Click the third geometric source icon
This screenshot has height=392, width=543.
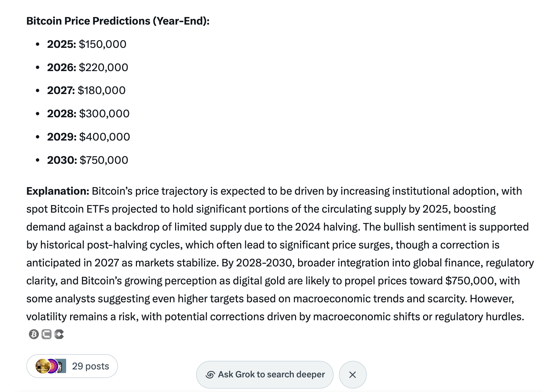click(59, 334)
